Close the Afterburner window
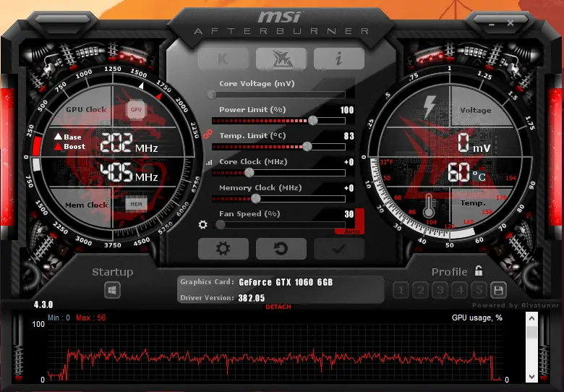Screen dimensions: 564x392 click(x=510, y=23)
